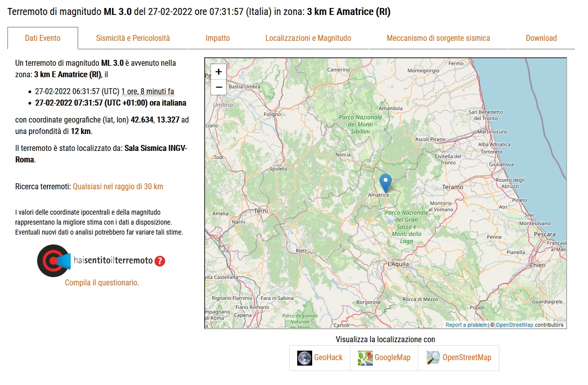Click the GoogleMap button label
Image resolution: width=588 pixels, height=385 pixels.
tap(393, 357)
